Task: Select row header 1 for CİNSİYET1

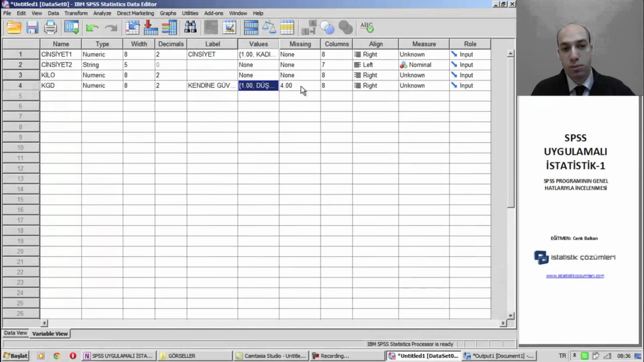Action: [20, 54]
